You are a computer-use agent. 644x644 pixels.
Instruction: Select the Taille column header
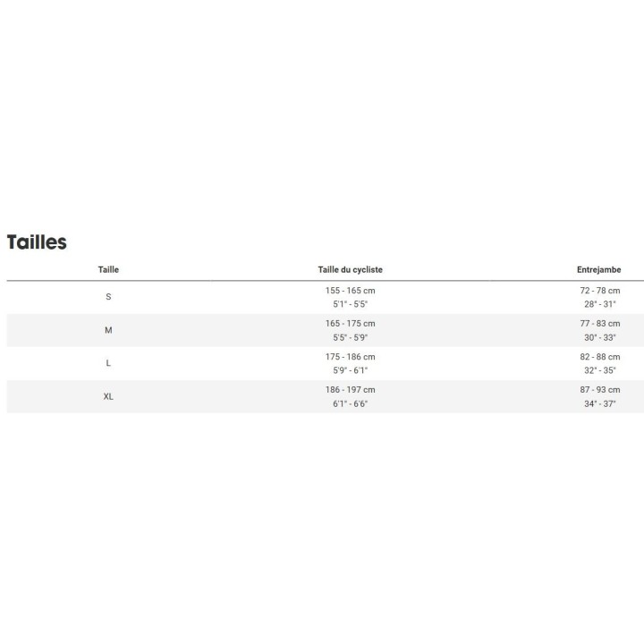coord(108,269)
